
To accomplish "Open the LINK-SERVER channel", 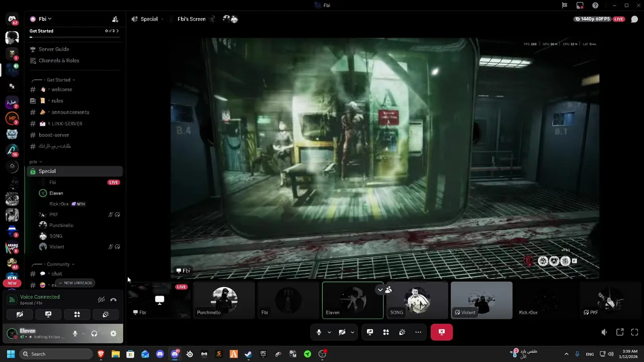I will (x=67, y=124).
